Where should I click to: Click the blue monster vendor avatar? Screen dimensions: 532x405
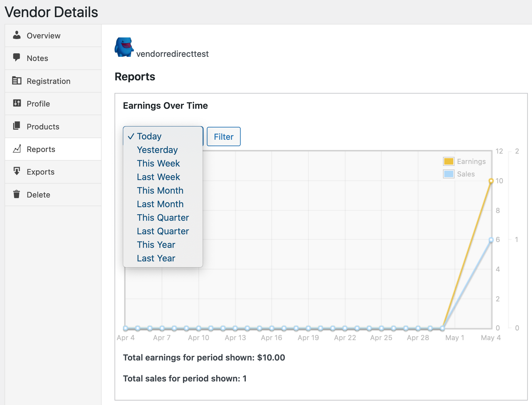point(124,47)
